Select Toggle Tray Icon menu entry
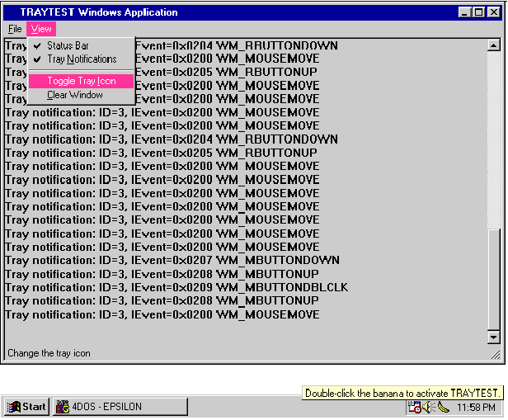Screen dimensions: 508x420 point(81,81)
